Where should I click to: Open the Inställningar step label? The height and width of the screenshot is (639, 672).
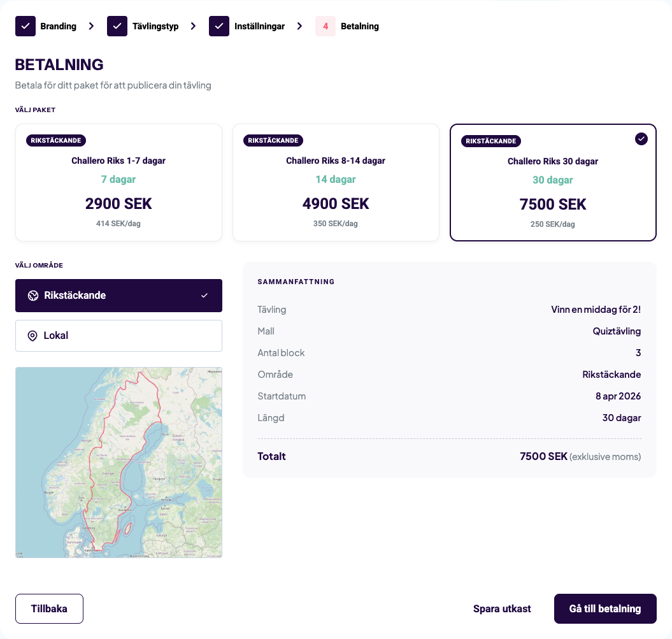259,26
